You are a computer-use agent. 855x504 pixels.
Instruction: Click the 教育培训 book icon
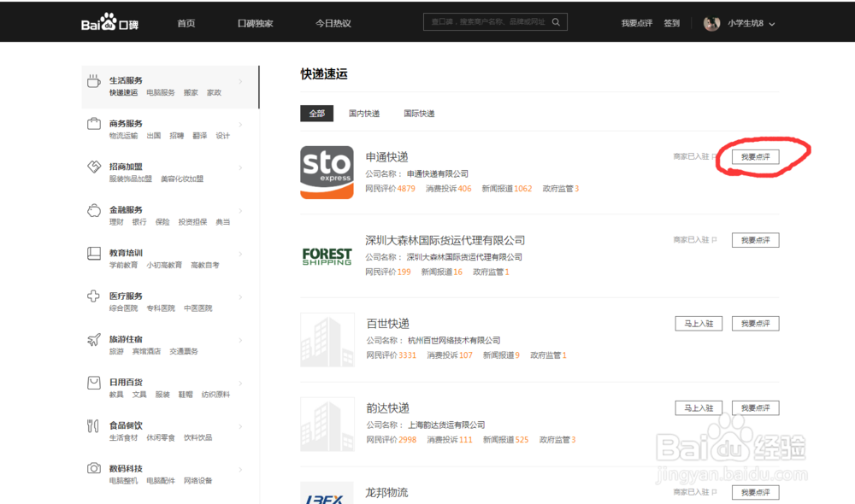[x=94, y=254]
